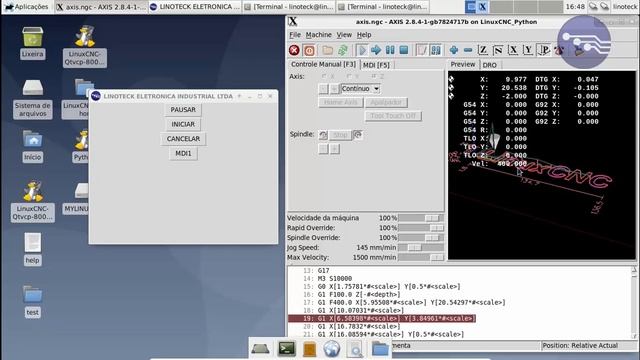Screen dimensions: 640x360
Task: Toggle optional pause icon
Action: pyautogui.click(x=436, y=50)
